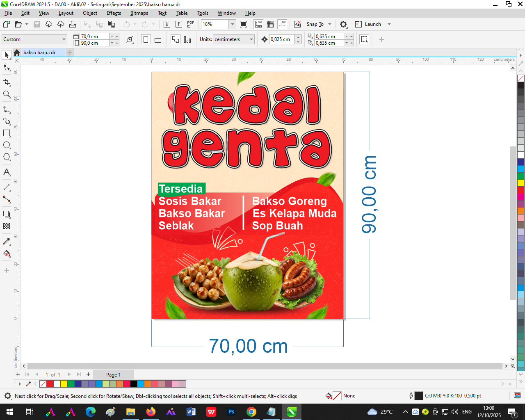Click the Snap To button
The height and width of the screenshot is (420, 525).
coord(315,24)
